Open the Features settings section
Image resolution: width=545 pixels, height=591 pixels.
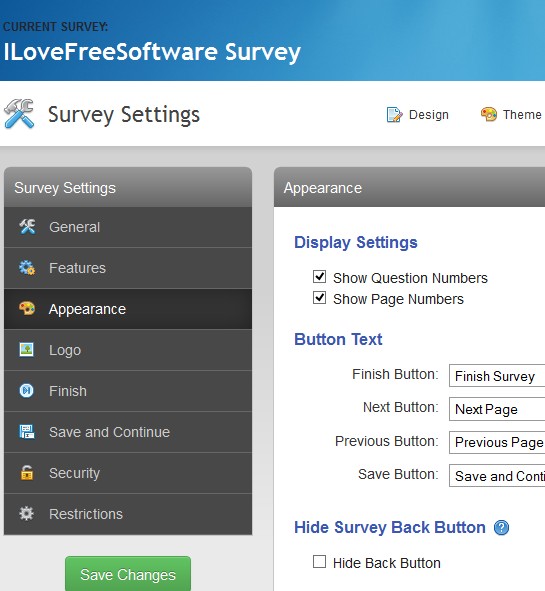128,268
